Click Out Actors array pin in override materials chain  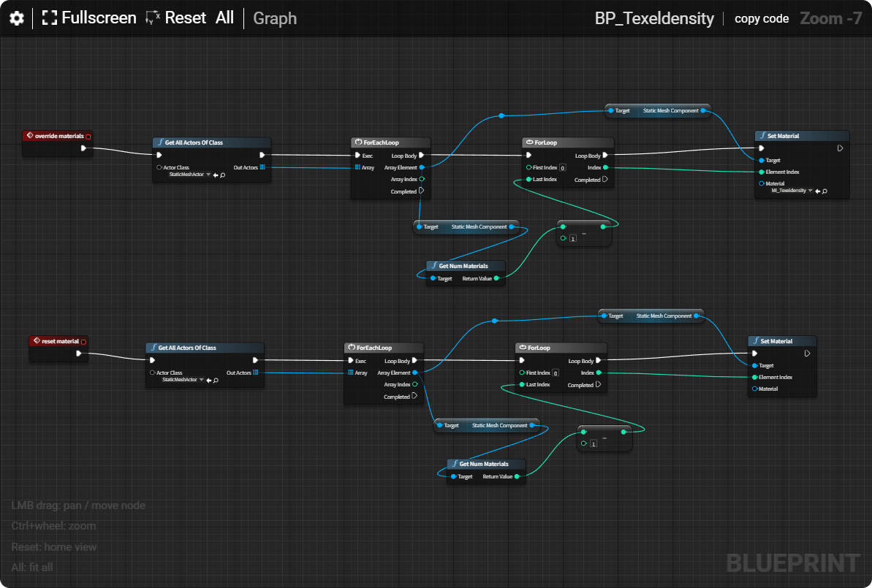click(x=262, y=167)
